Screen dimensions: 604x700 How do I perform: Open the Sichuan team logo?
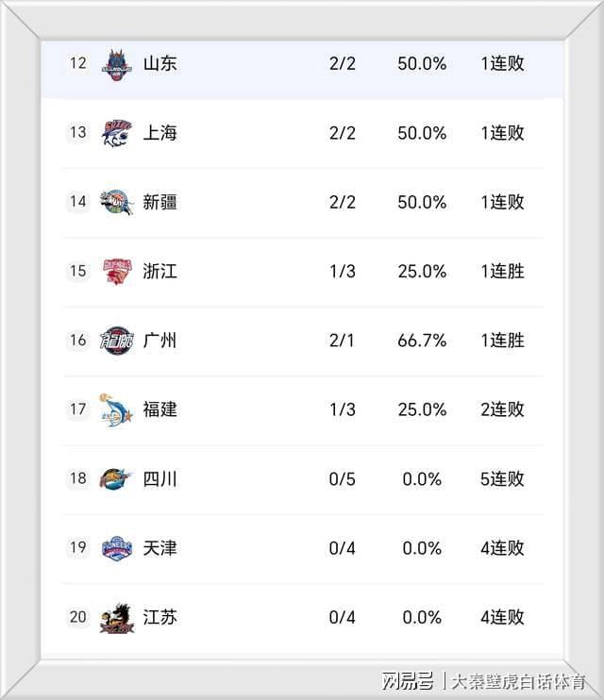pyautogui.click(x=117, y=479)
